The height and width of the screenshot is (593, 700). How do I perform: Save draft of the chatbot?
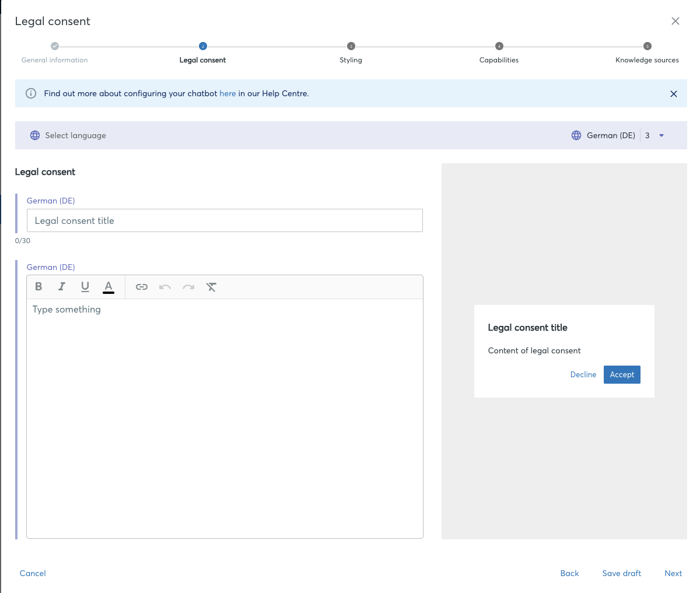click(622, 573)
